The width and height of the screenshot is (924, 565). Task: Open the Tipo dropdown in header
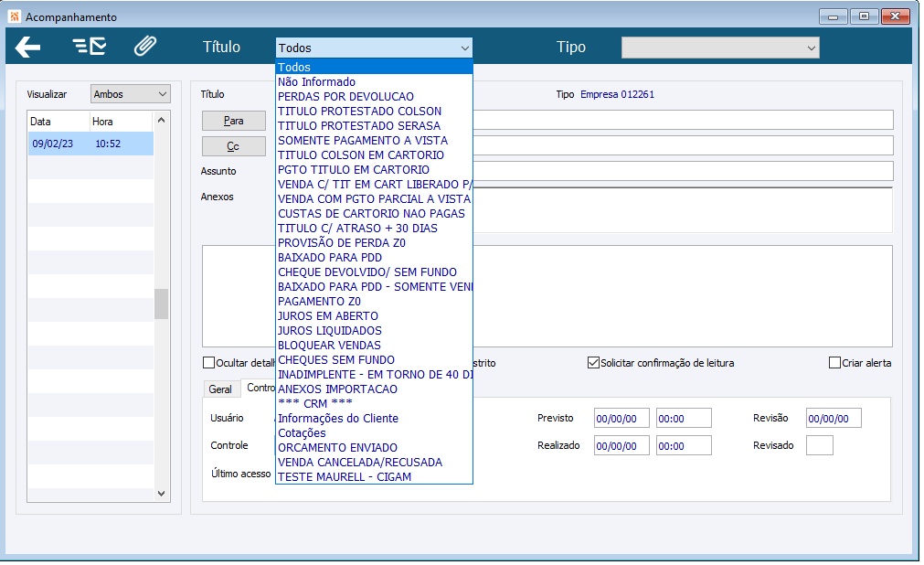pos(720,48)
